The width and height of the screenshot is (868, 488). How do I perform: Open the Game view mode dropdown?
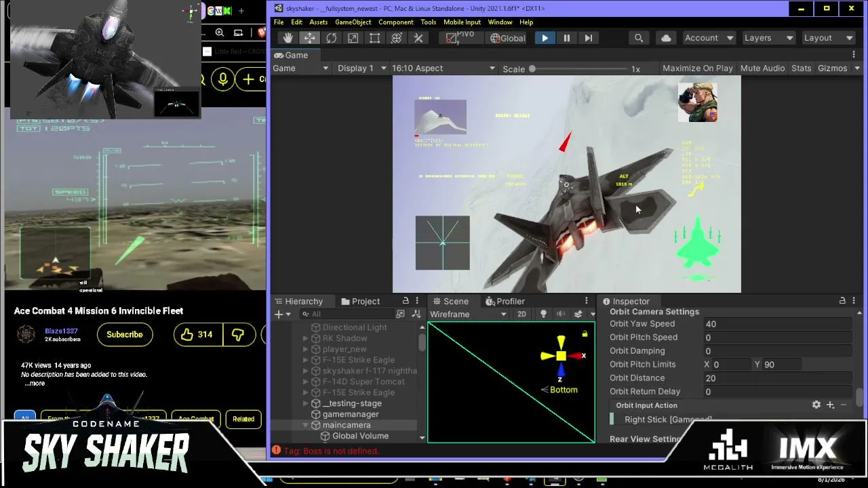(x=300, y=68)
